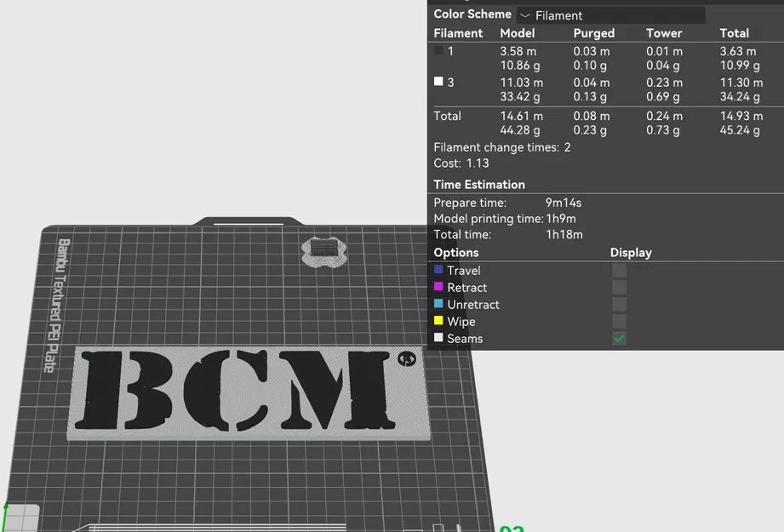Click the cyan Unretract legend icon
Image resolution: width=784 pixels, height=532 pixels.
(438, 304)
